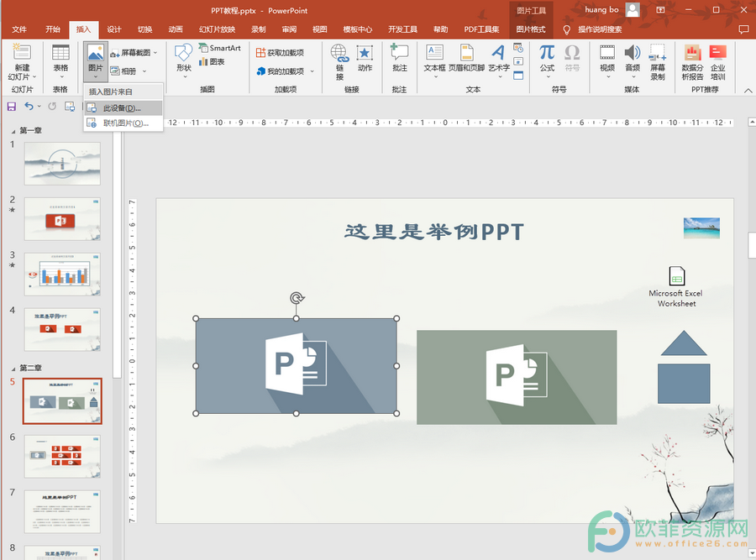Click the Photo Album (相册) icon
The image size is (756, 560).
[115, 71]
